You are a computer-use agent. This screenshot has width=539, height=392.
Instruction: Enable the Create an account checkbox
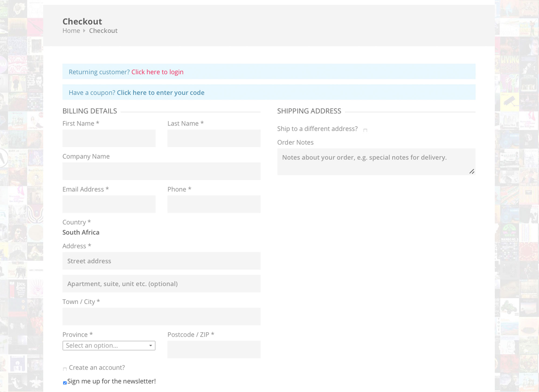tap(65, 369)
